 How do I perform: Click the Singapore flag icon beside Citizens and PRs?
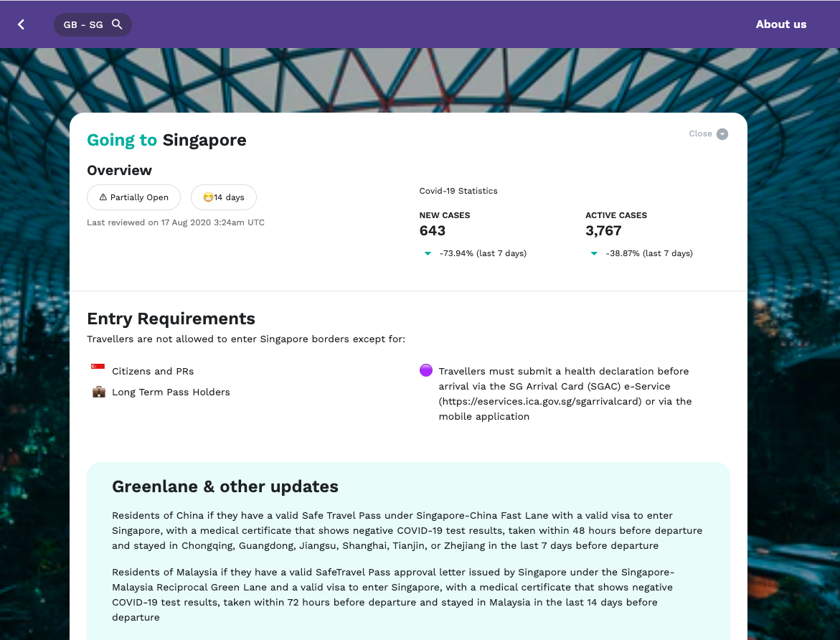coord(98,368)
